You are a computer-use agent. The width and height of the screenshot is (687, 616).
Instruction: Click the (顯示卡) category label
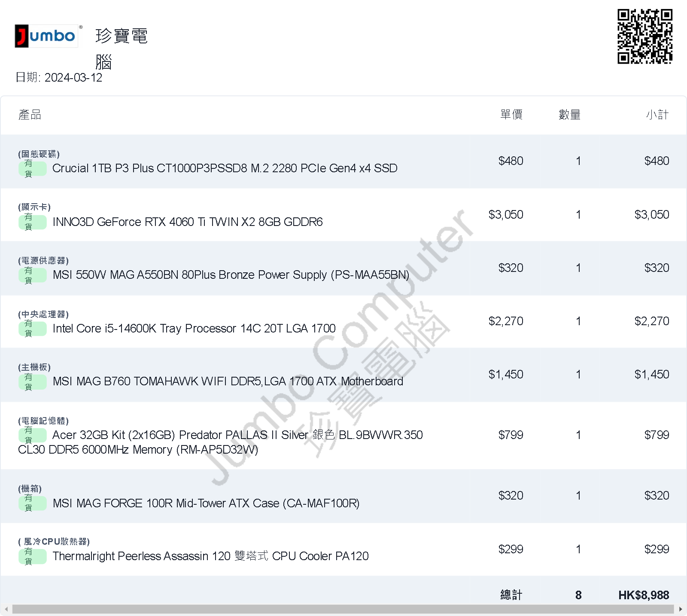point(34,207)
